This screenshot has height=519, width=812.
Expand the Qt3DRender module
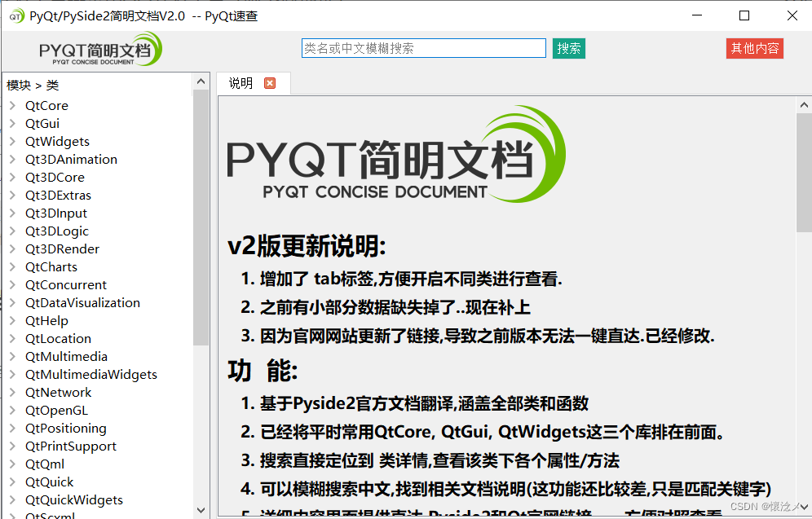click(x=13, y=249)
